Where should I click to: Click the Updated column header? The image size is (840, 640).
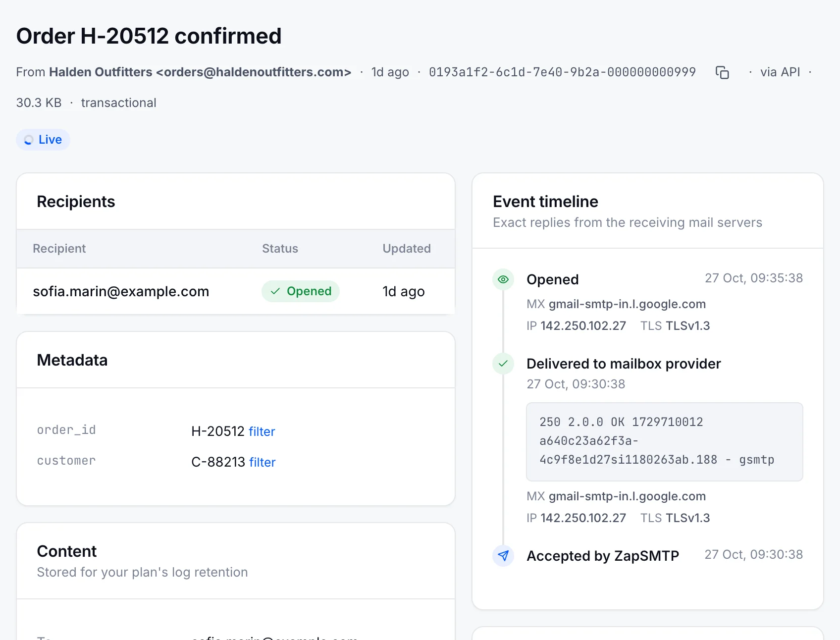click(407, 249)
